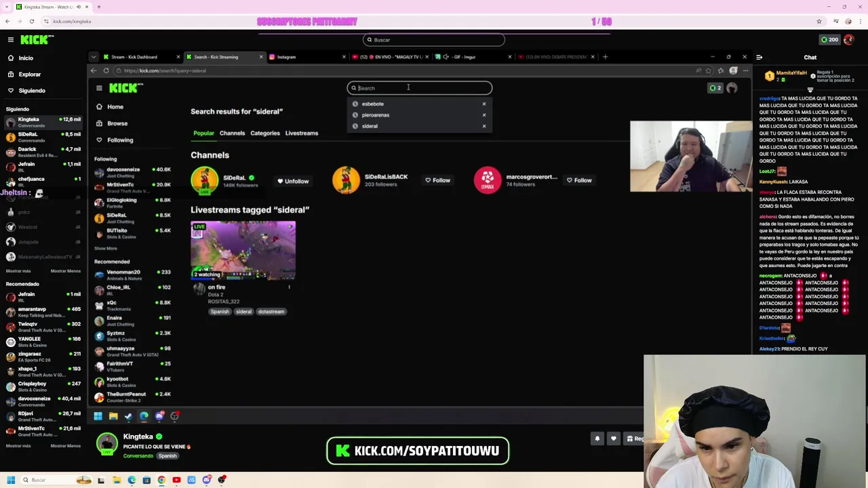Open the Kick sidebar hamburger menu
This screenshot has width=868, height=488.
pyautogui.click(x=11, y=40)
